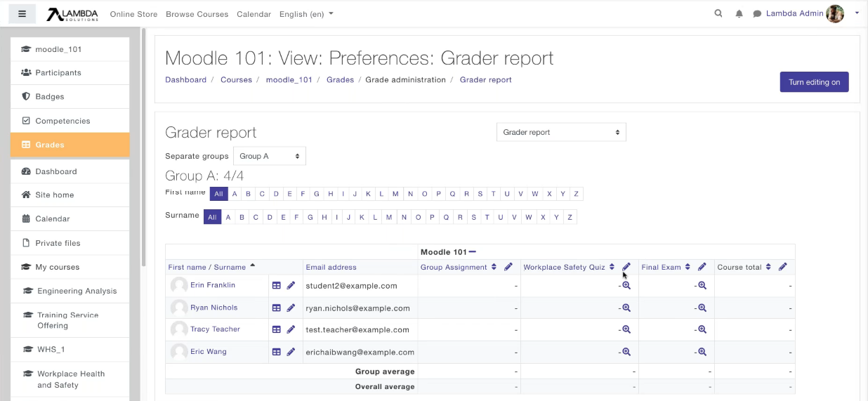Open Erin Franklin's profile link
The height and width of the screenshot is (401, 868).
pos(213,285)
